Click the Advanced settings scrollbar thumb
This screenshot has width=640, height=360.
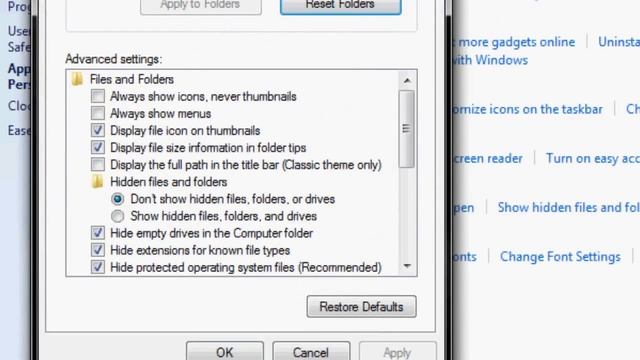[x=407, y=129]
